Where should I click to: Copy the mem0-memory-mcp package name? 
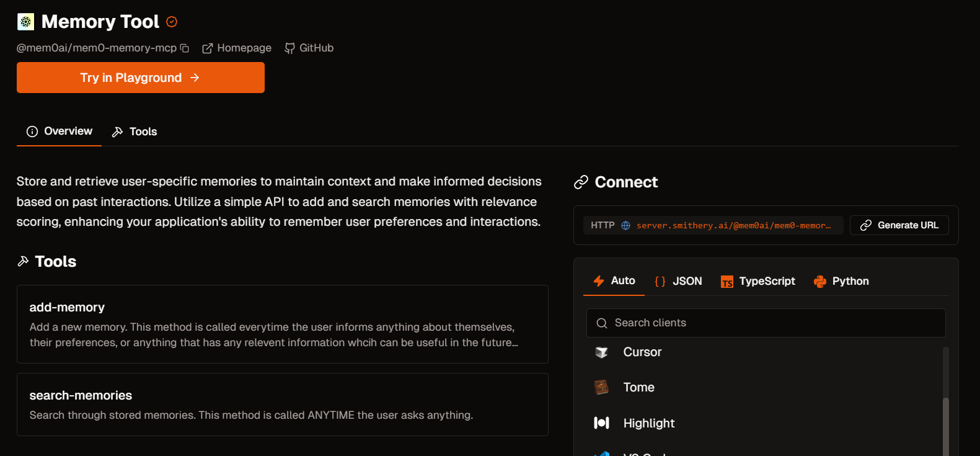(184, 48)
